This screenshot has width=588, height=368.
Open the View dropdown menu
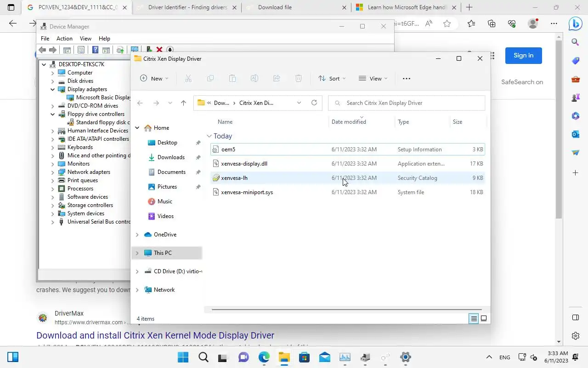pos(373,79)
